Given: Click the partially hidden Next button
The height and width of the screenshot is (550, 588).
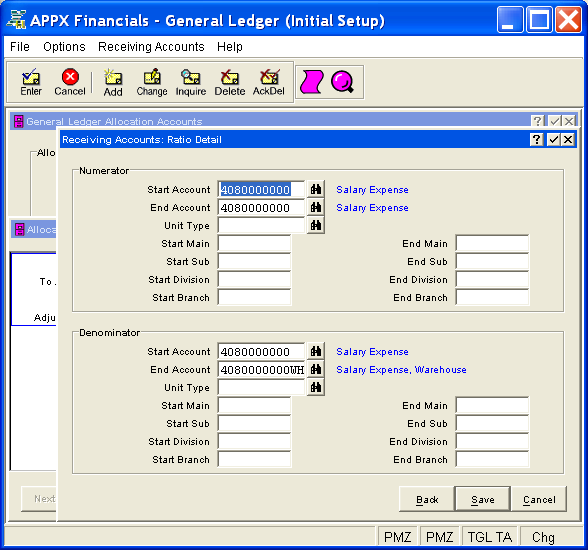Looking at the screenshot, I should tap(39, 499).
